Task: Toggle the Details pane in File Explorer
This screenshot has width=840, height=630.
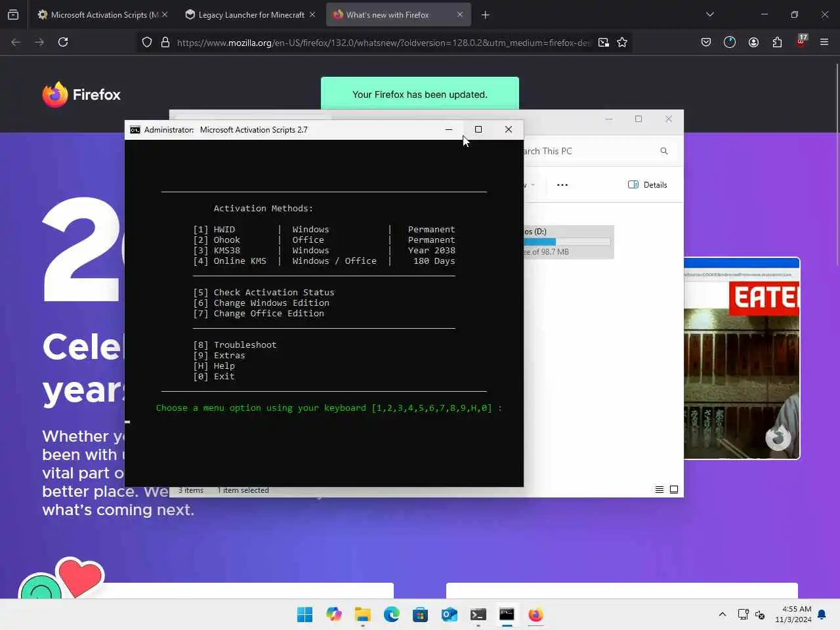Action: (x=648, y=185)
